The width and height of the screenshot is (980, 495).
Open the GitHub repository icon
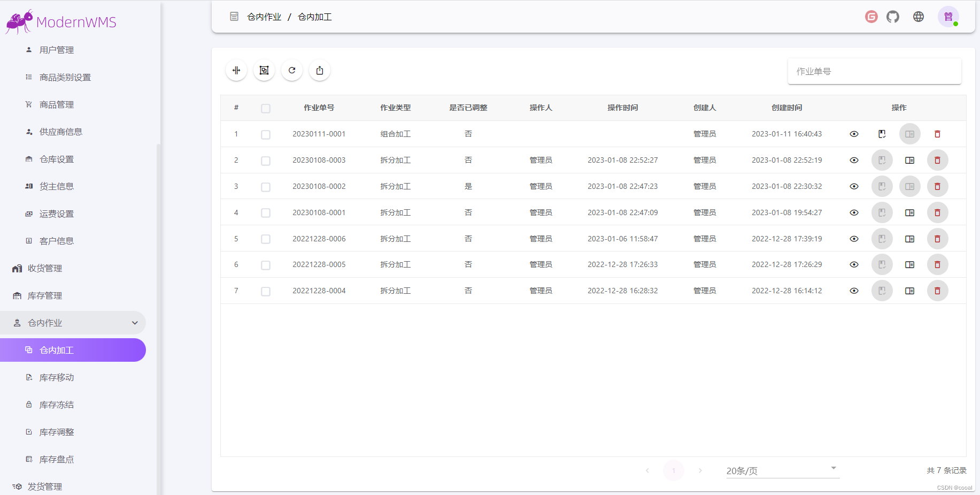click(x=892, y=17)
